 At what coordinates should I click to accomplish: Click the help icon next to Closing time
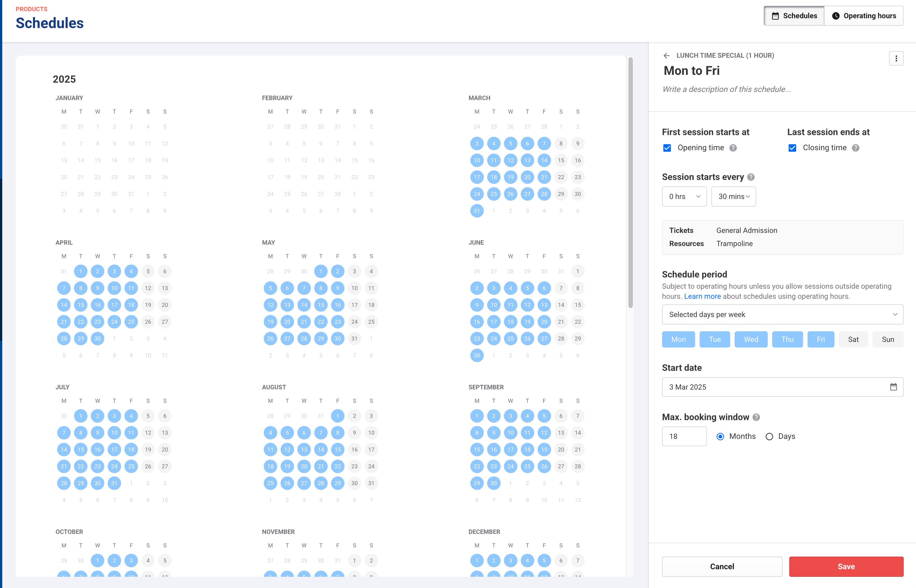855,148
